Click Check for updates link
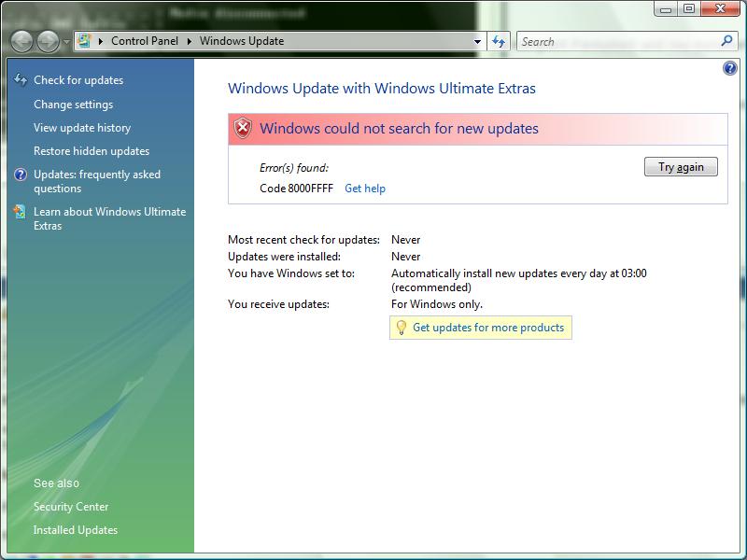The image size is (747, 560). tap(78, 80)
